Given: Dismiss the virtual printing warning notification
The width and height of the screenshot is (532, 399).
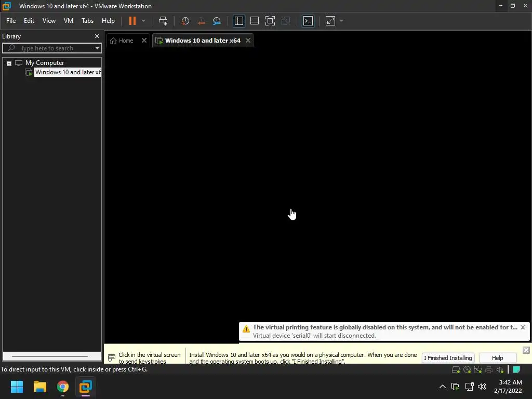Looking at the screenshot, I should pos(523,327).
